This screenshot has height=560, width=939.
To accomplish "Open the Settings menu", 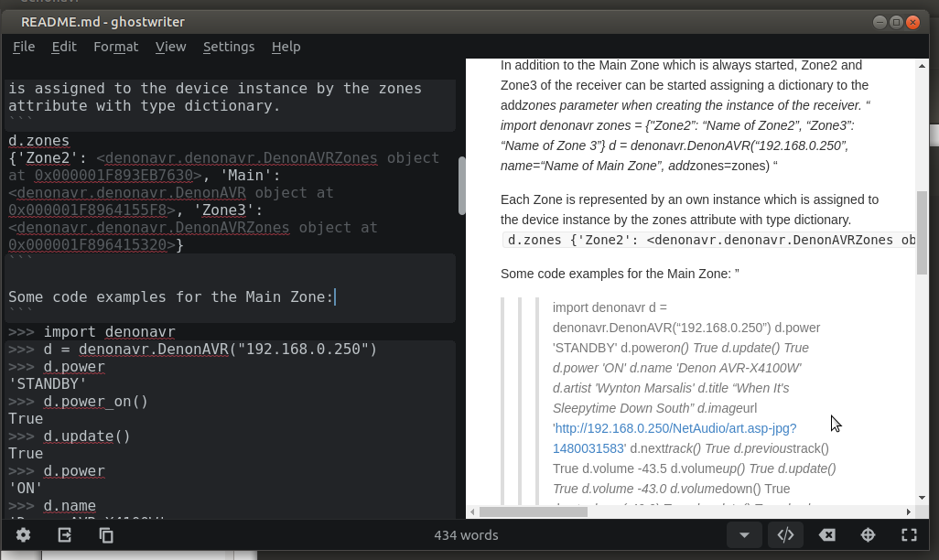I will coord(229,47).
